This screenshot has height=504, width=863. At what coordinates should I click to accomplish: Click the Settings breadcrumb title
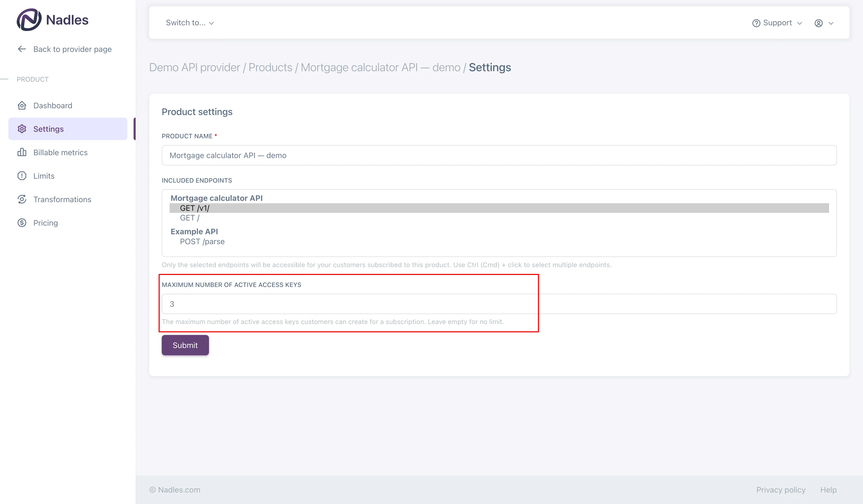(x=490, y=68)
